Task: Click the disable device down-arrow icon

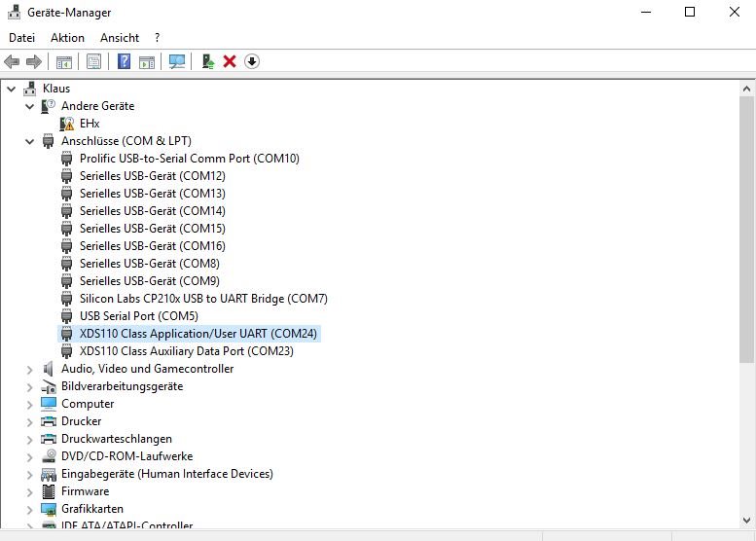Action: tap(252, 61)
